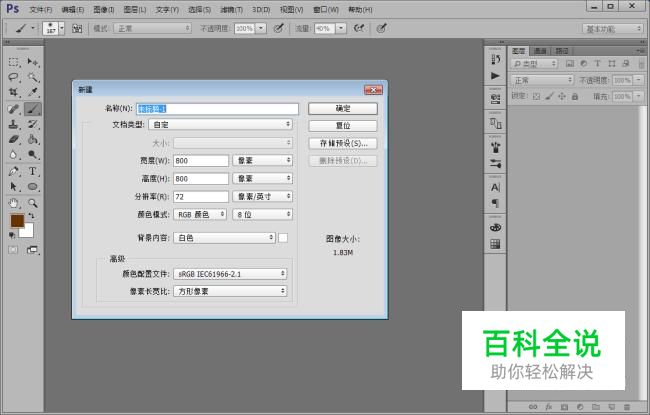650x415 pixels.
Task: Open the workspace switcher dropdown
Action: (x=612, y=29)
